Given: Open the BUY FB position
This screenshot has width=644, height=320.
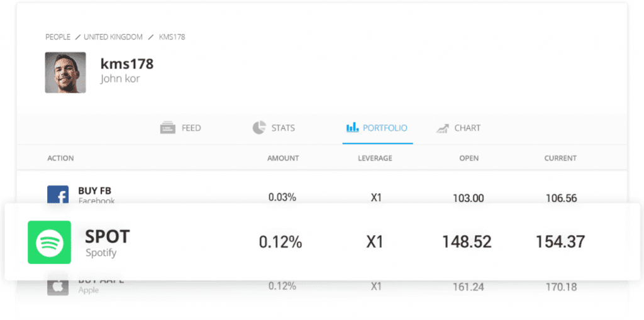Looking at the screenshot, I should [95, 191].
